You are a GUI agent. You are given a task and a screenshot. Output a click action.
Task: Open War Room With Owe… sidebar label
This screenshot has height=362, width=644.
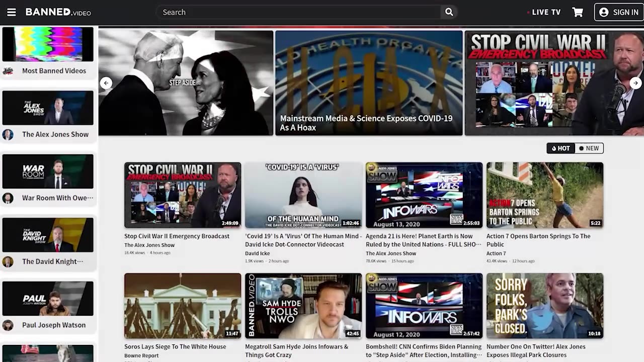click(57, 198)
